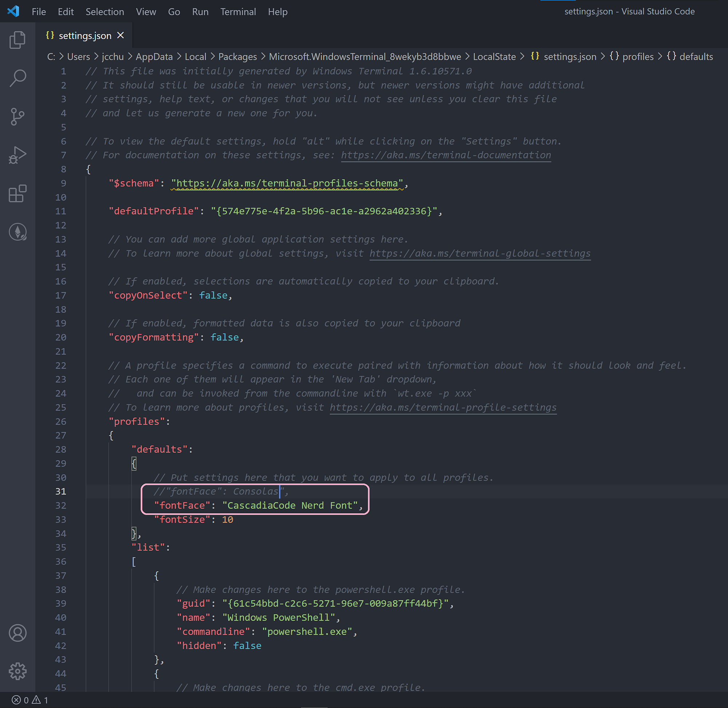
Task: Click the opening bracket on line 36
Action: click(x=134, y=561)
